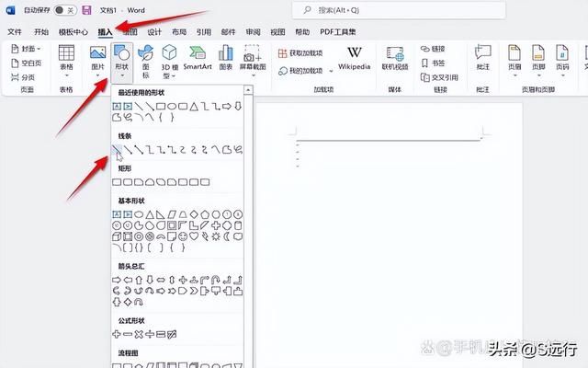The height and width of the screenshot is (368, 588).
Task: Select the Double Arrow line under 线条
Action: coord(139,150)
